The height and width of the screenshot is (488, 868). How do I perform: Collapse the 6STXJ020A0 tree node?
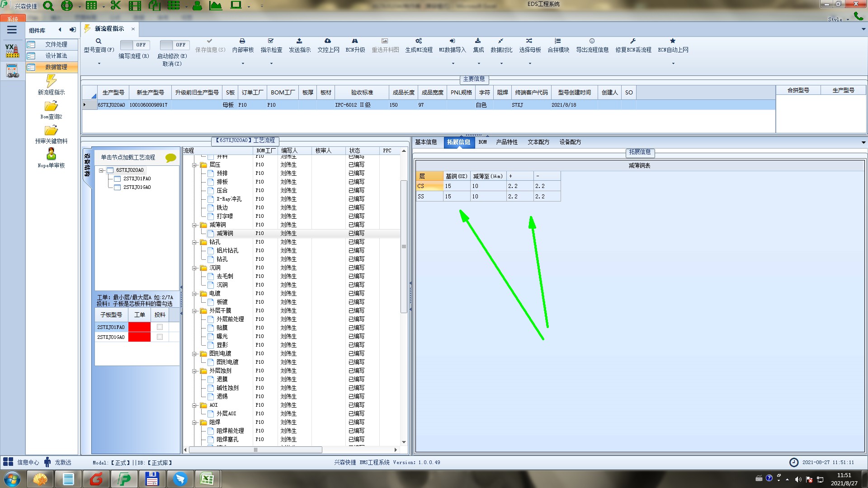(102, 170)
